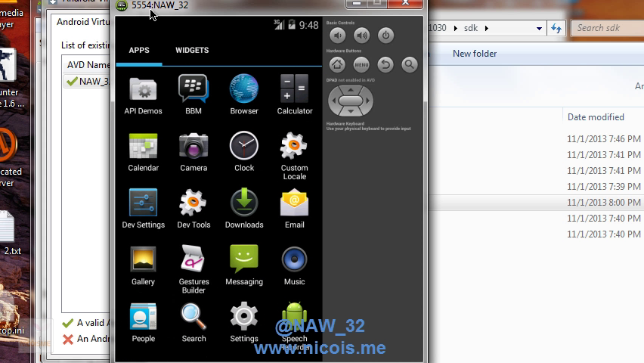Click DPAD up arrow
644x363 pixels.
[350, 90]
